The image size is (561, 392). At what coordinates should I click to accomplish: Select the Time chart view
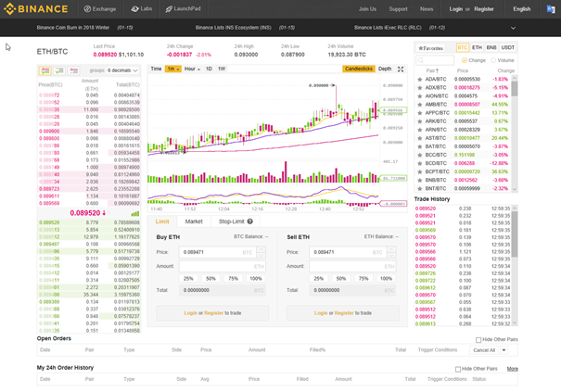tap(156, 69)
